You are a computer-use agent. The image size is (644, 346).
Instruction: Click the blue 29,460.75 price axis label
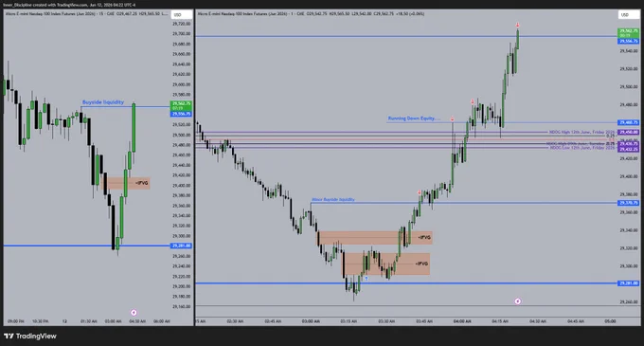[629, 122]
